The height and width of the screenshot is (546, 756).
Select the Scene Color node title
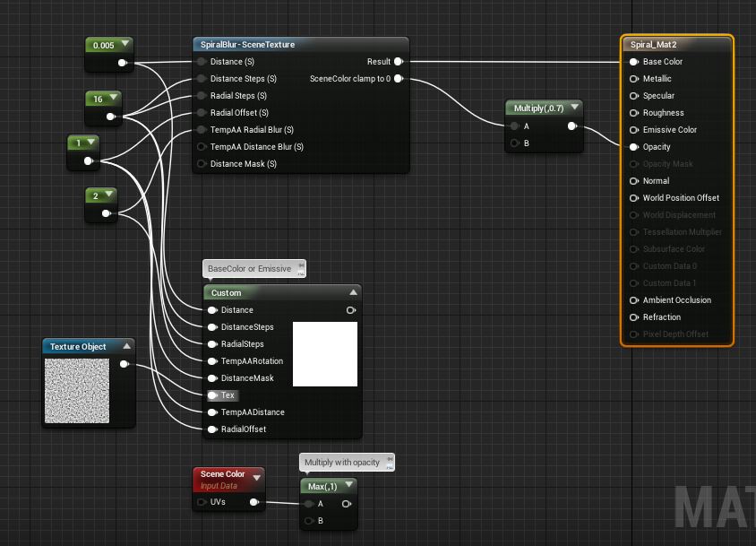point(223,474)
